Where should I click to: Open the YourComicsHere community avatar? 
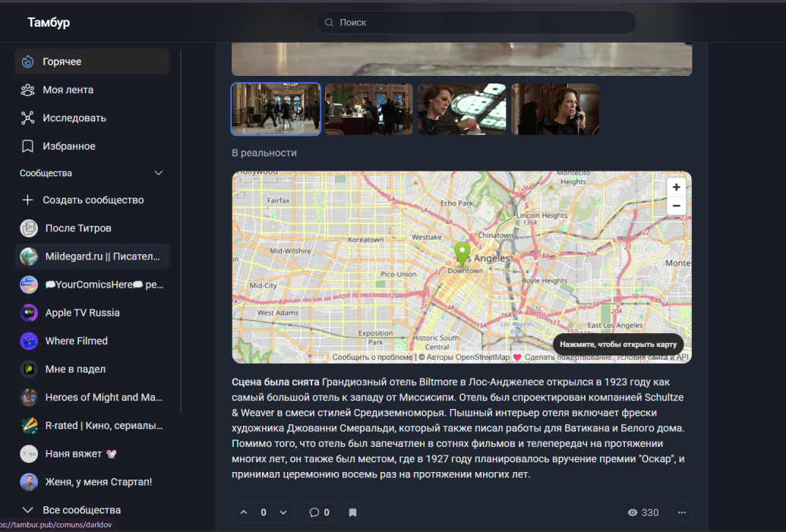pyautogui.click(x=29, y=285)
